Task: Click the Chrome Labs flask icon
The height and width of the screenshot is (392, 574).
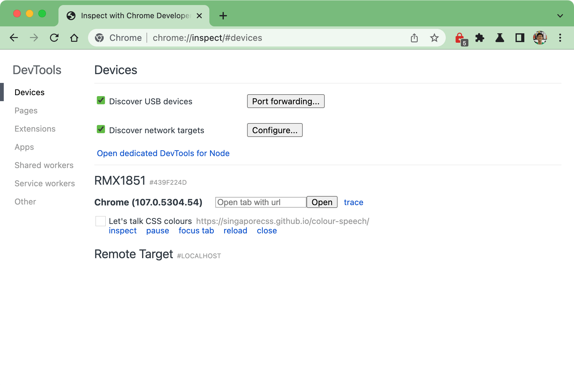Action: click(500, 38)
